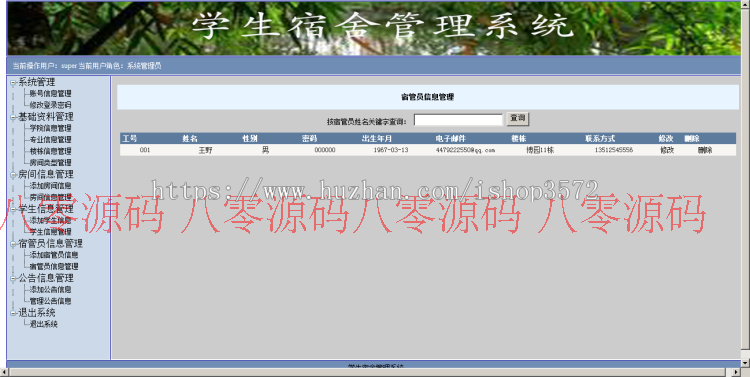Click the current user info text 'super'

[69, 66]
